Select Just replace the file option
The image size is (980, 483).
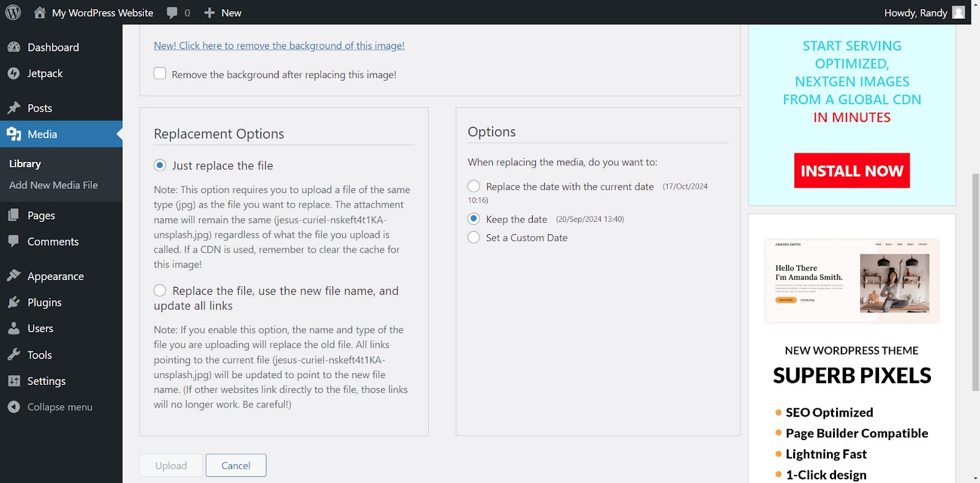point(160,165)
